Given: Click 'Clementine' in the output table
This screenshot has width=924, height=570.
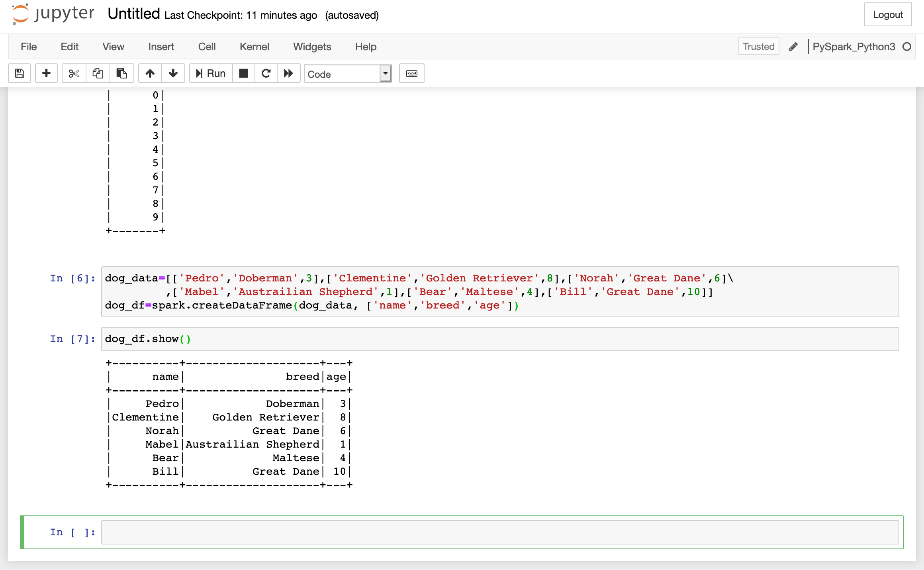Looking at the screenshot, I should click(145, 417).
